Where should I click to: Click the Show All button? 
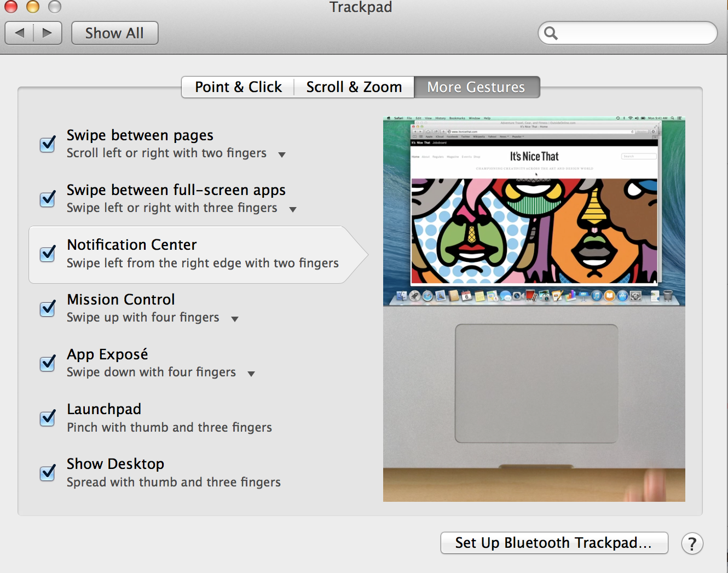coord(114,33)
